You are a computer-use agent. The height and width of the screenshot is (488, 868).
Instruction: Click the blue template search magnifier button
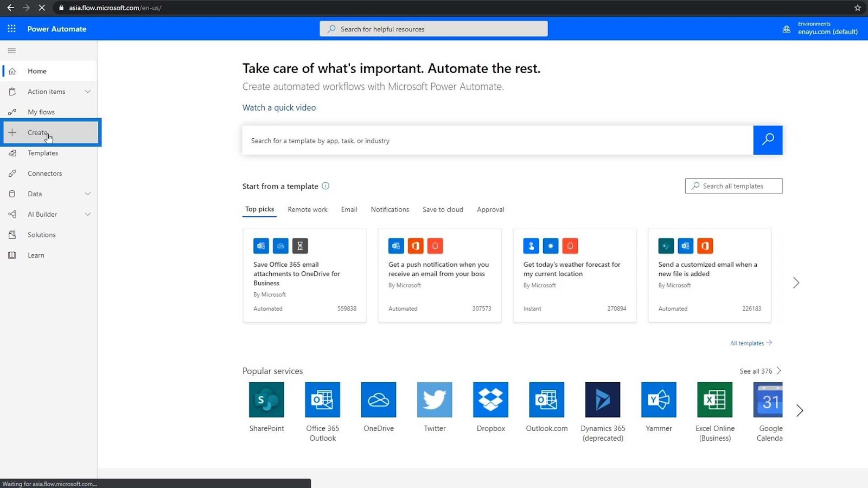pyautogui.click(x=768, y=140)
